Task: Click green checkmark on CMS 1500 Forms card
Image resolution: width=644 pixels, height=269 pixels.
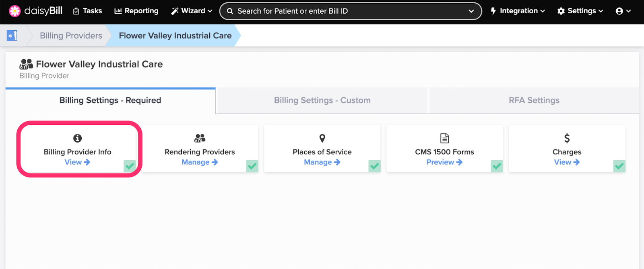Action: point(497,166)
